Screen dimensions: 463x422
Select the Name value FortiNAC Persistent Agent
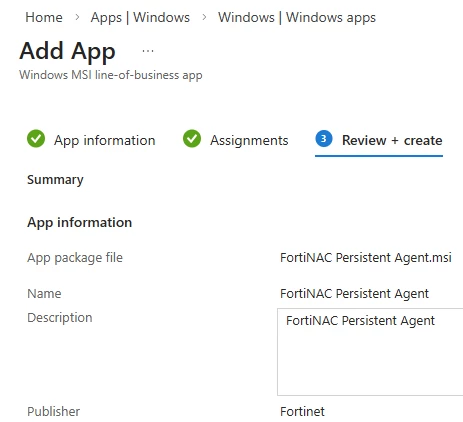[354, 294]
